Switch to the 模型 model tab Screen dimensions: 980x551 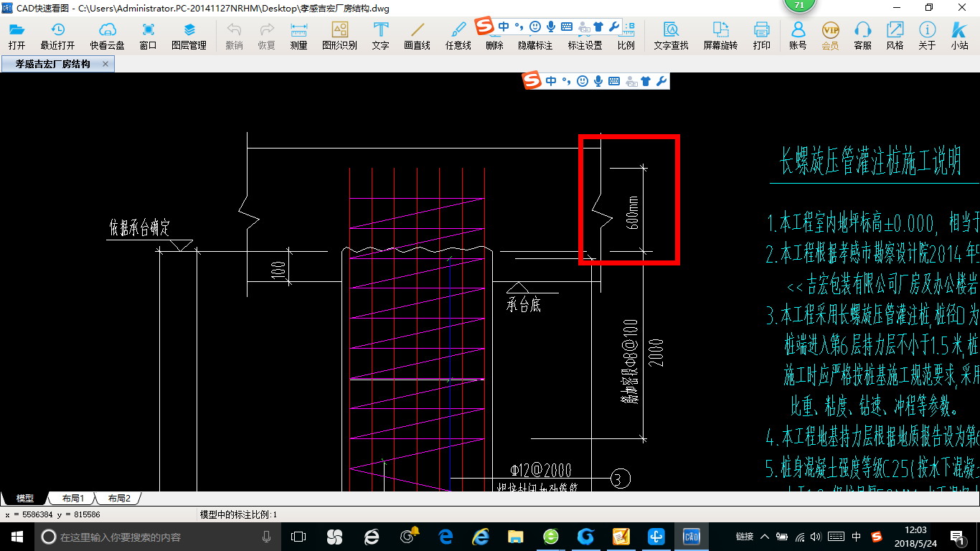pos(25,498)
